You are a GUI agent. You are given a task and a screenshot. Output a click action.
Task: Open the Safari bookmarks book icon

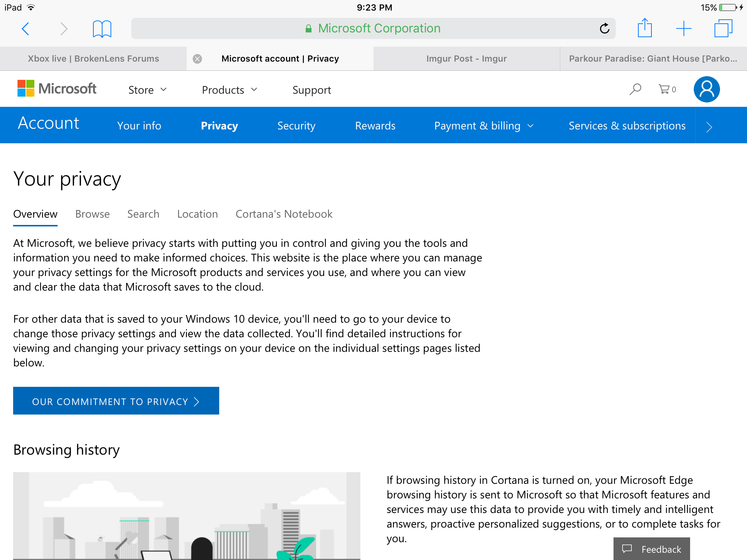(102, 29)
